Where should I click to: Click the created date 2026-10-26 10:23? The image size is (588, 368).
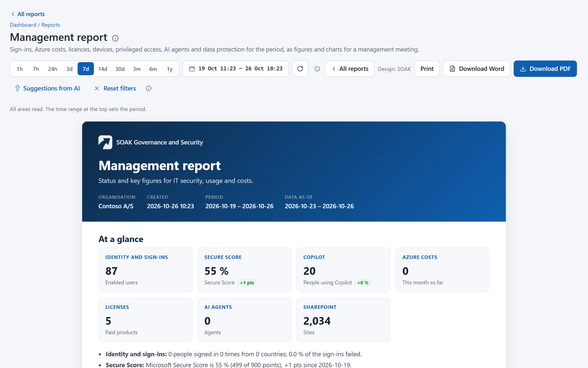[170, 206]
